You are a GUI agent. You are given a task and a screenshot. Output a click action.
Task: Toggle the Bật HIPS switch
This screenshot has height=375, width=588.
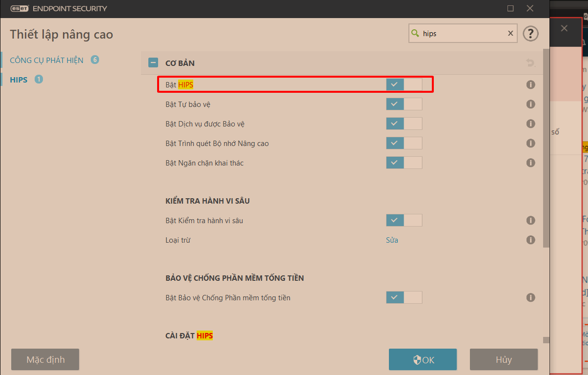[404, 84]
